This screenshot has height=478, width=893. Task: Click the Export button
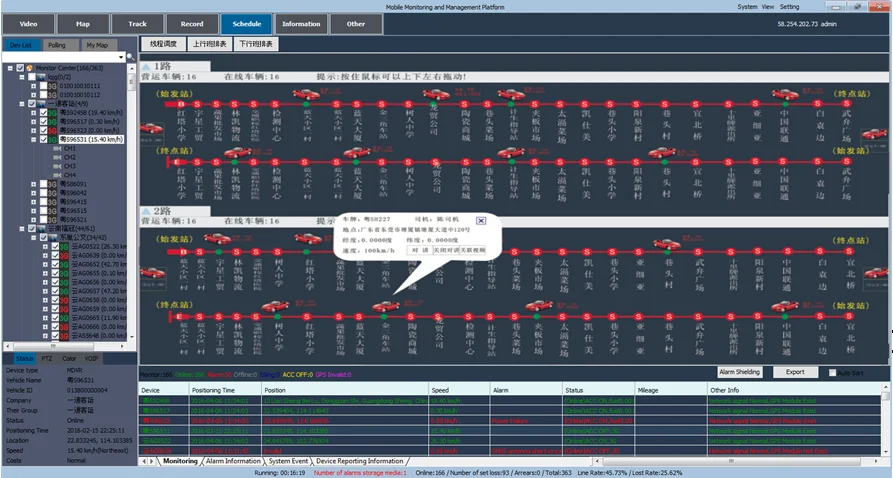point(795,372)
